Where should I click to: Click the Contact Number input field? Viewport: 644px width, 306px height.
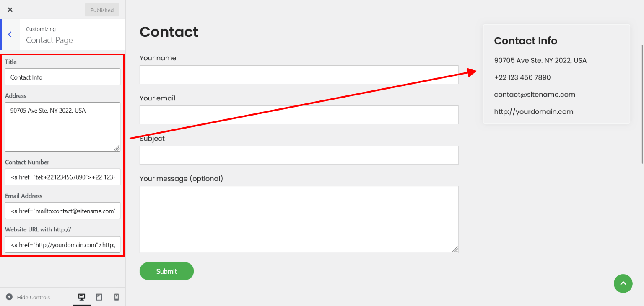pos(62,177)
